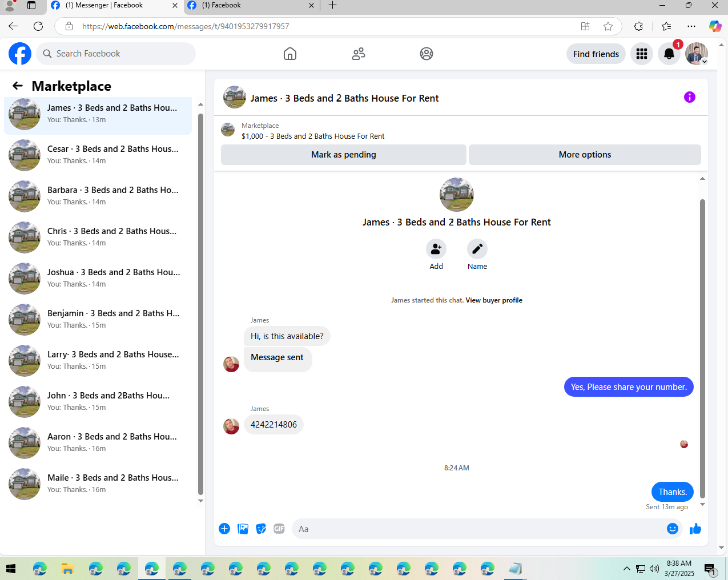The width and height of the screenshot is (728, 580).
Task: Open Cesar conversation in Marketplace list
Action: (x=98, y=155)
